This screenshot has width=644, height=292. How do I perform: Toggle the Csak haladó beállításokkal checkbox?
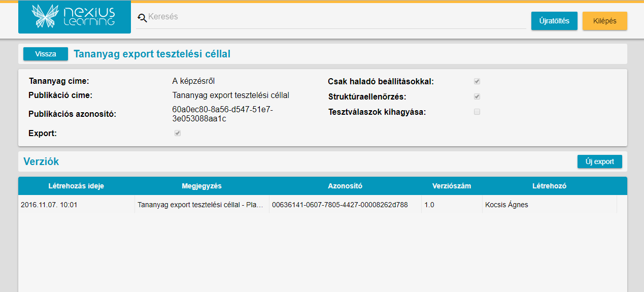tap(477, 81)
